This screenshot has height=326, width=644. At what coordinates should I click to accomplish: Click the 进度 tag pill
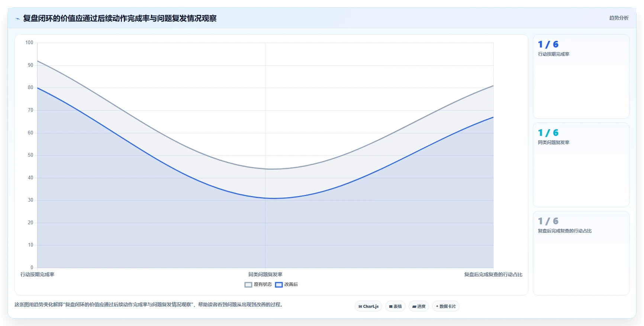tap(419, 306)
